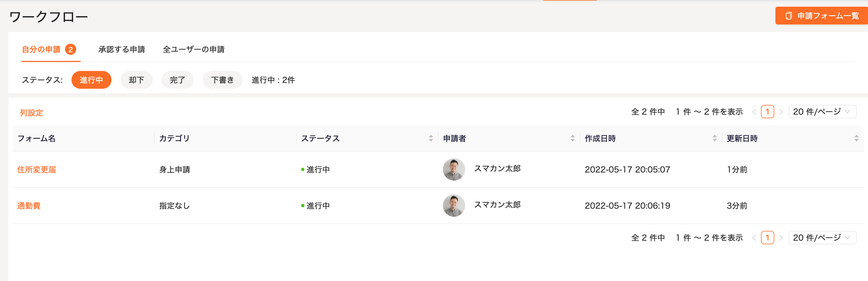Open 列設定 column settings
Viewport: 868px width, 281px height.
pyautogui.click(x=31, y=113)
